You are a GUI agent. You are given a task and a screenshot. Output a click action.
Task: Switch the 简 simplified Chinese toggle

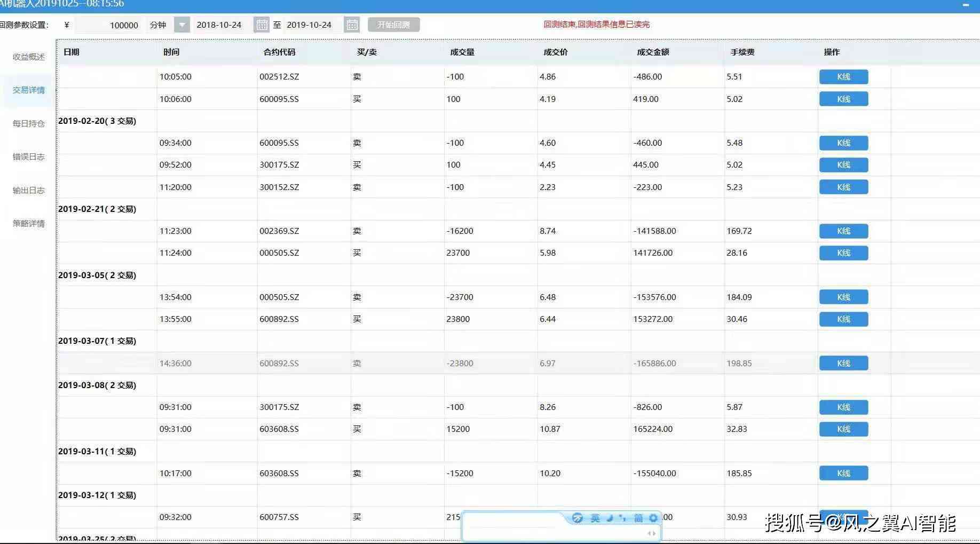638,518
